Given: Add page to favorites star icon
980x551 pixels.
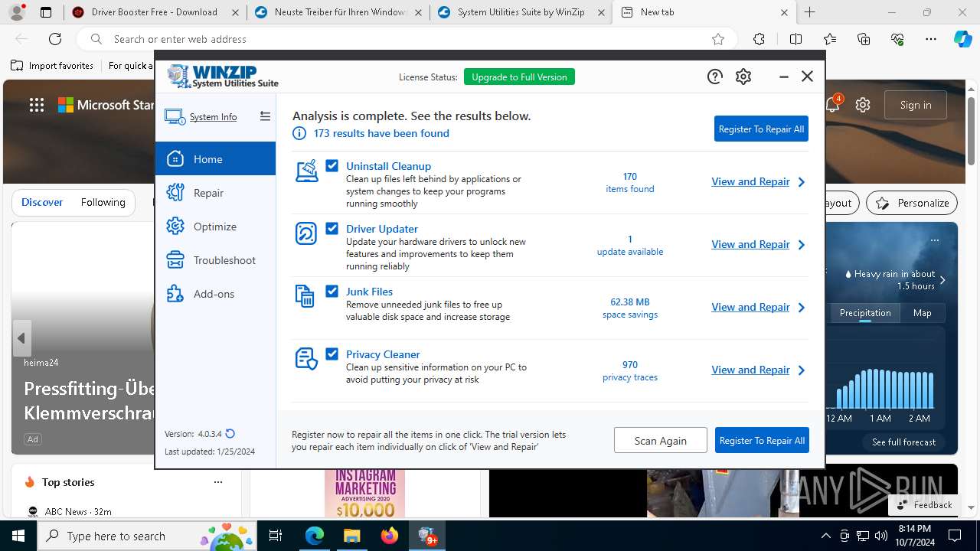Looking at the screenshot, I should [x=717, y=39].
